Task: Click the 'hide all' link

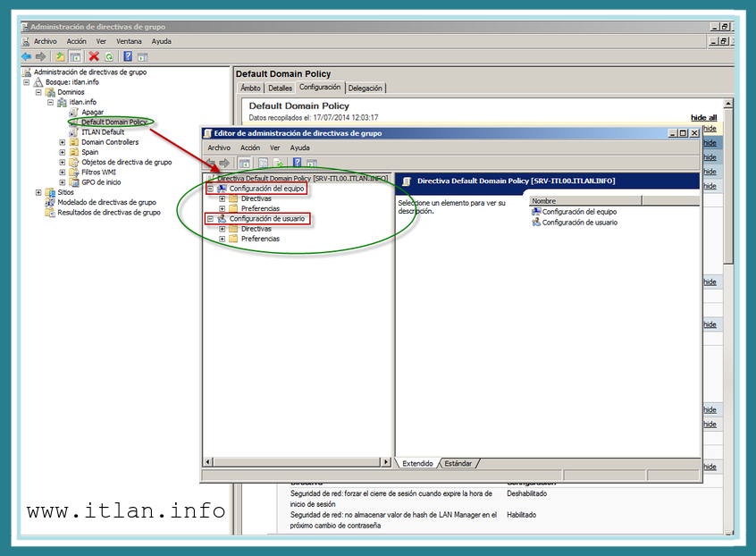Action: tap(703, 117)
